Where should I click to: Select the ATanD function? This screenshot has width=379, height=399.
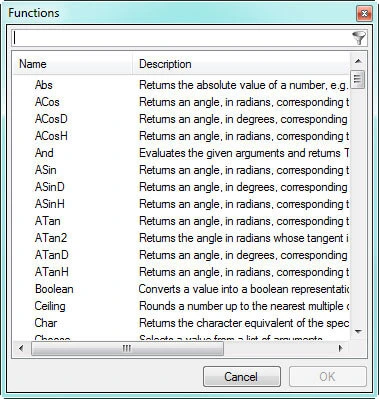[x=52, y=255]
